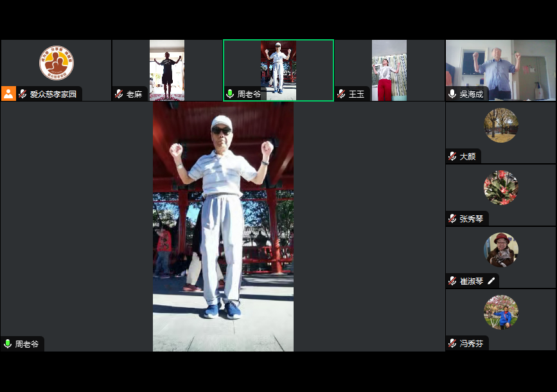The image size is (557, 392).
Task: Click 张秀琴's red flower avatar
Action: click(x=500, y=187)
